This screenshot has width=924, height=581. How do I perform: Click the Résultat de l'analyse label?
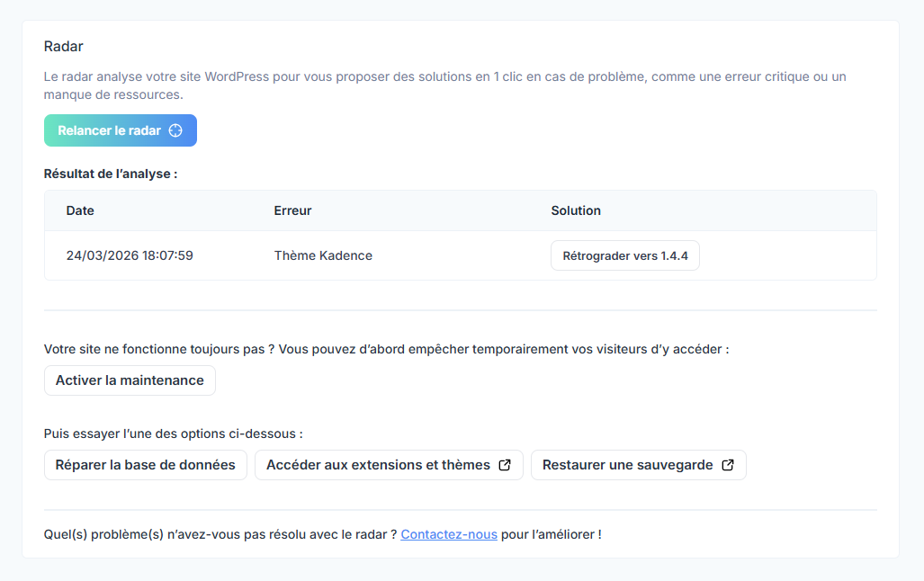pos(111,174)
